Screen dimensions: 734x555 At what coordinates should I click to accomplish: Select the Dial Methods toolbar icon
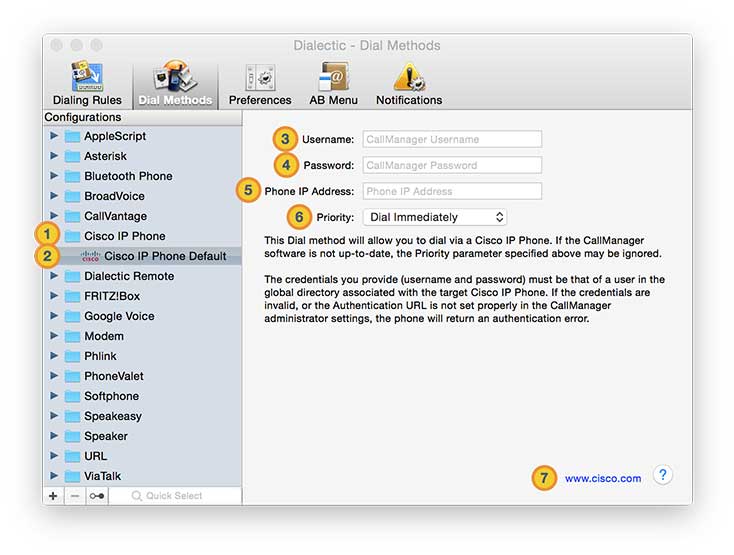175,83
